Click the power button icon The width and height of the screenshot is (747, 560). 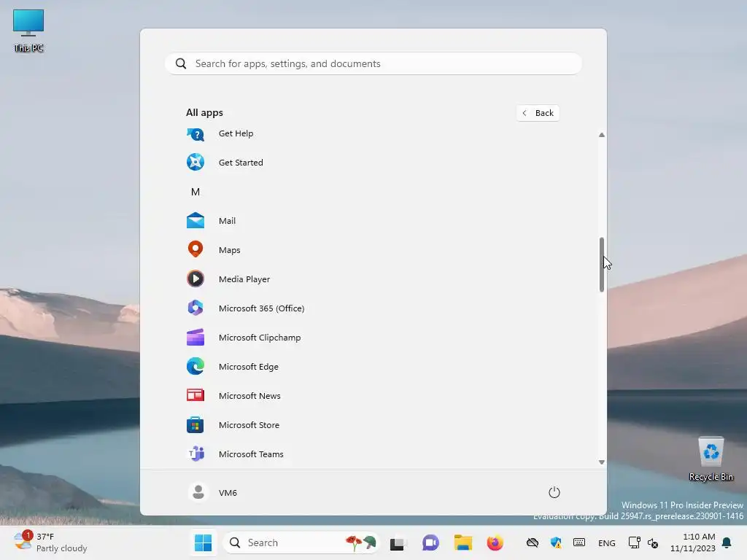[x=554, y=492]
